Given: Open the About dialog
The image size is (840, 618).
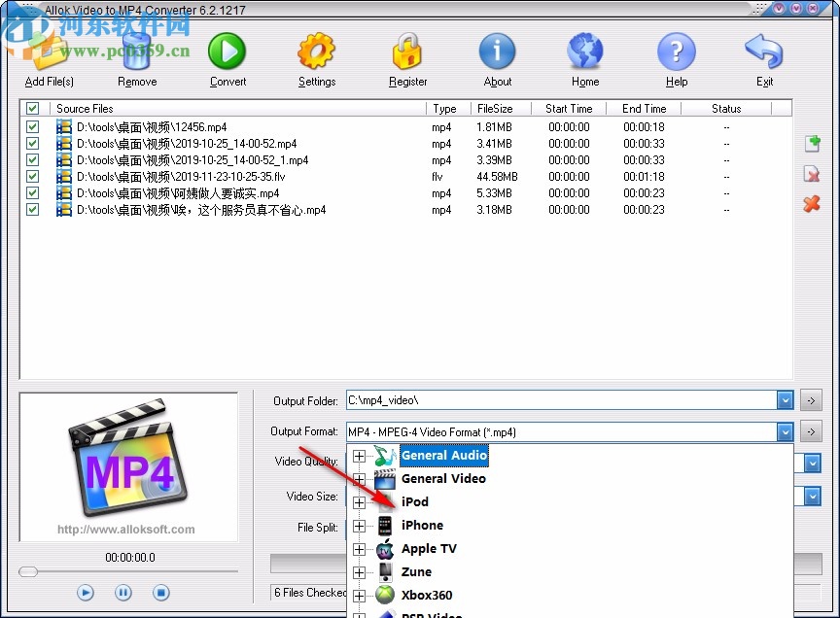Looking at the screenshot, I should pyautogui.click(x=497, y=50).
